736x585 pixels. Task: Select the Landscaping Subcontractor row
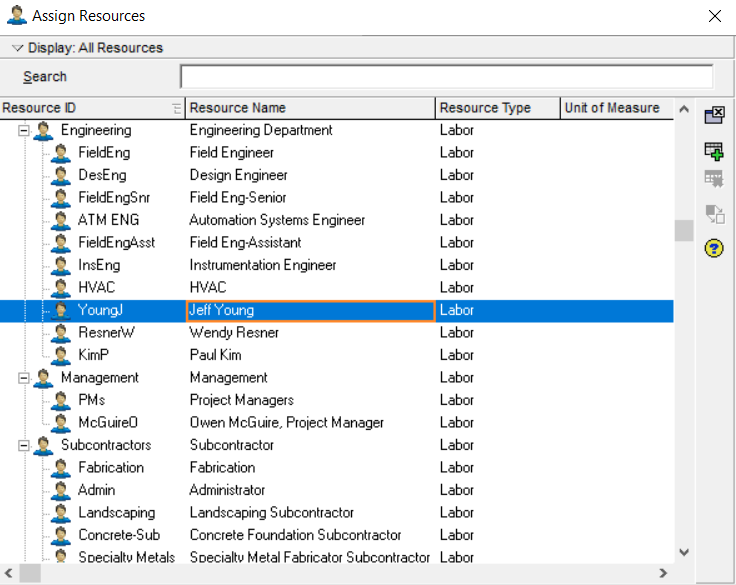(x=337, y=512)
